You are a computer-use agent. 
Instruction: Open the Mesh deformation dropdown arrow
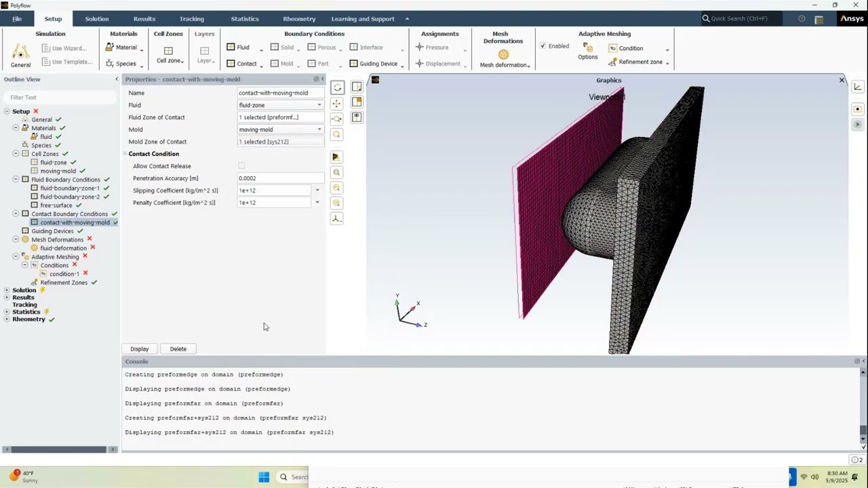pyautogui.click(x=528, y=66)
